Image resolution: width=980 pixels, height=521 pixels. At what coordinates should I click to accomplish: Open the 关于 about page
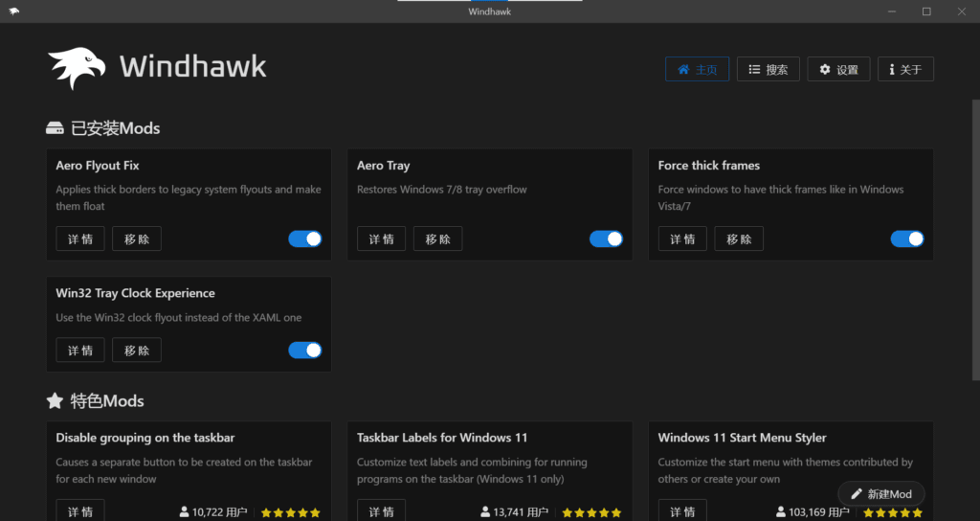[x=904, y=69]
